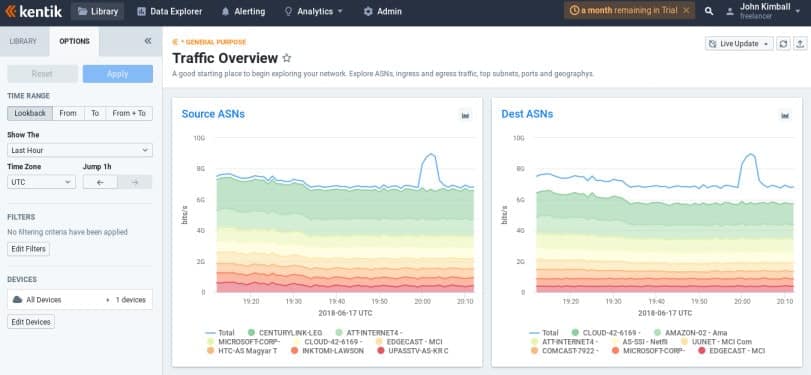Select To time range mode
811x375 pixels.
pyautogui.click(x=95, y=113)
